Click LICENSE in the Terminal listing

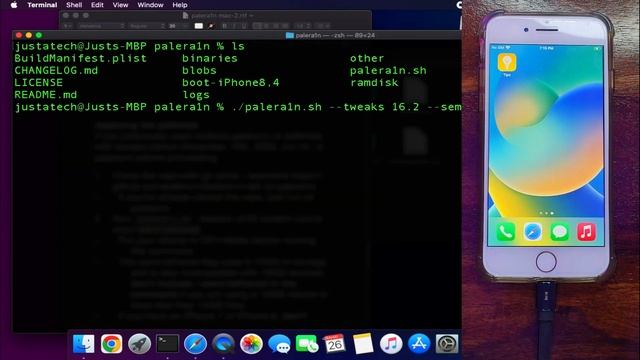39,82
